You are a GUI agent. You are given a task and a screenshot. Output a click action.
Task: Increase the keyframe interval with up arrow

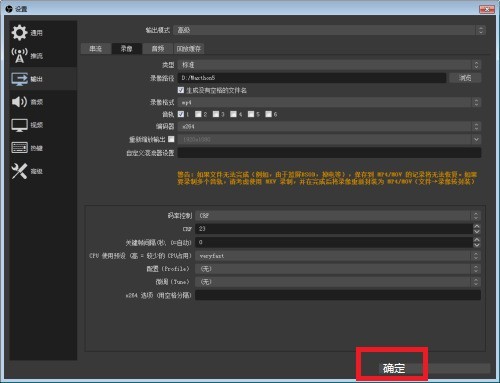point(477,240)
